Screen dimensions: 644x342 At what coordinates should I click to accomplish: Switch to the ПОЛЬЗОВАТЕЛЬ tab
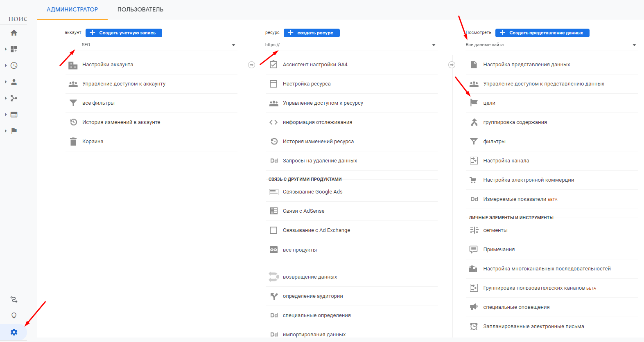pyautogui.click(x=140, y=9)
